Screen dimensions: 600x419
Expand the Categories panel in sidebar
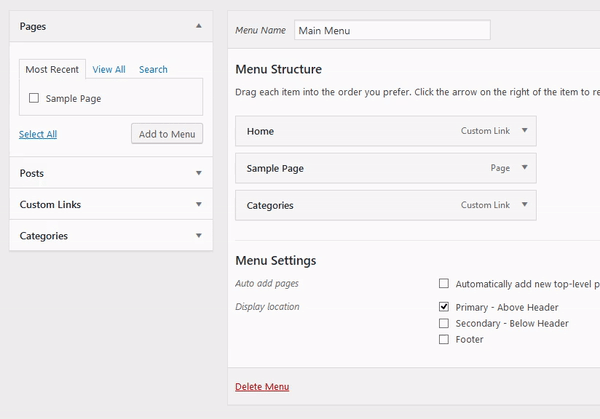click(x=198, y=236)
